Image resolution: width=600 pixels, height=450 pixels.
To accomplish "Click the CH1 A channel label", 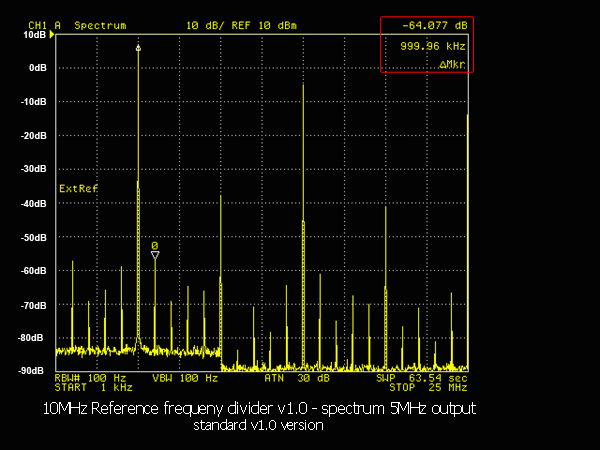I will pos(44,26).
